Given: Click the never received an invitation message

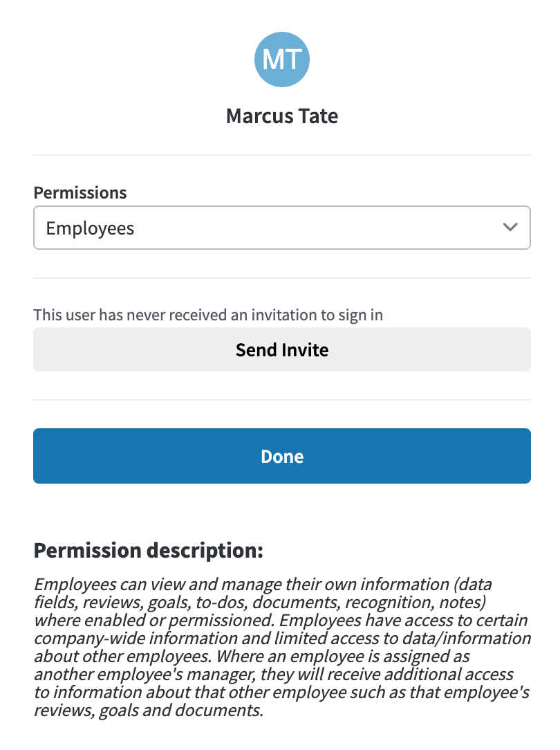Looking at the screenshot, I should (208, 315).
